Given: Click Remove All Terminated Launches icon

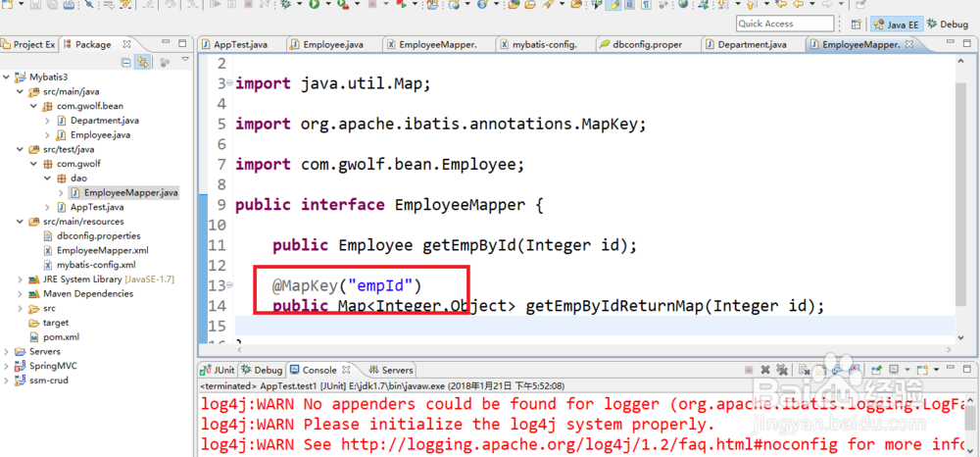Looking at the screenshot, I should point(782,370).
